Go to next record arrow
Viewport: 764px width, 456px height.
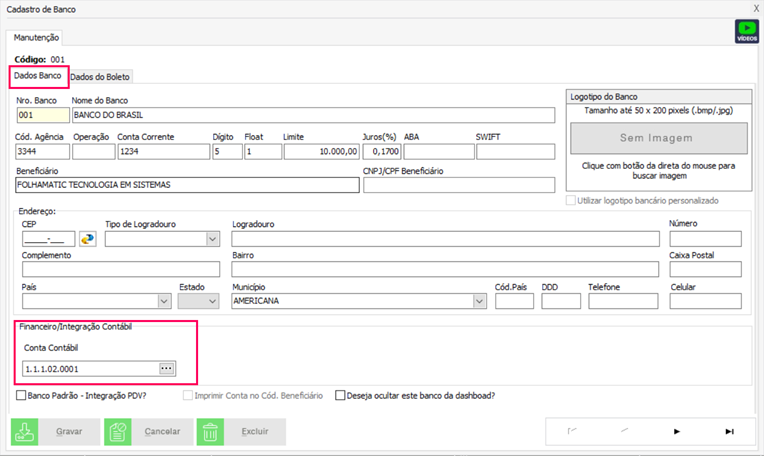pos(677,432)
